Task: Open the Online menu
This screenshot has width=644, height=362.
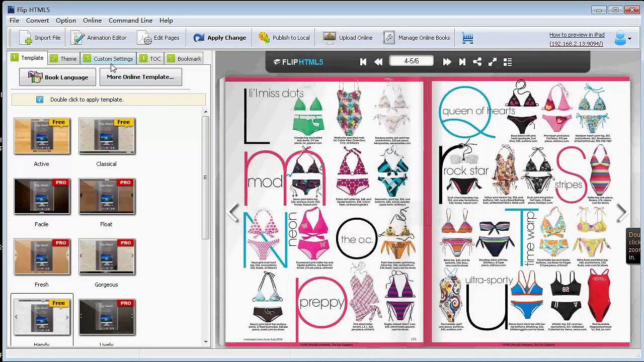Action: tap(92, 21)
